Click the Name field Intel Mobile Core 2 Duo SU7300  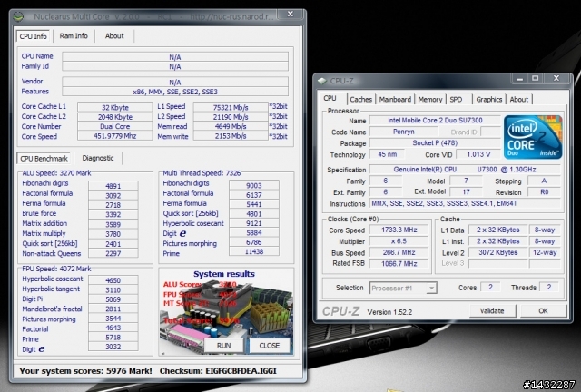click(x=435, y=120)
